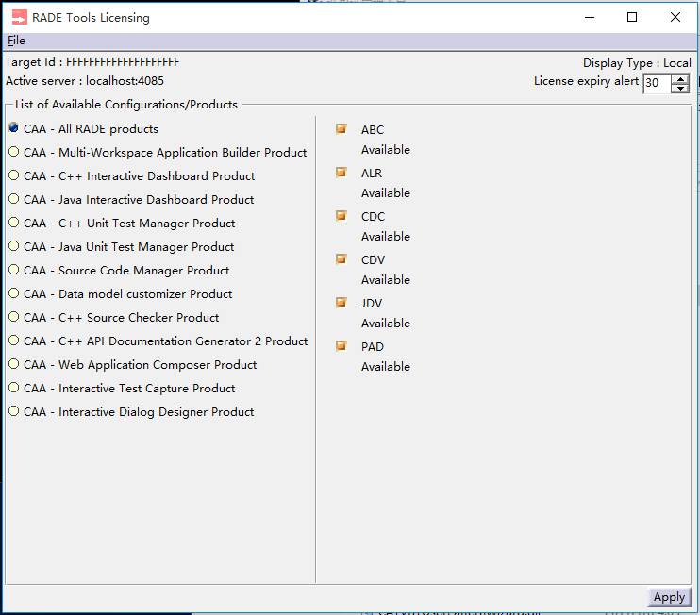
Task: Click the Apply button
Action: pos(669,597)
